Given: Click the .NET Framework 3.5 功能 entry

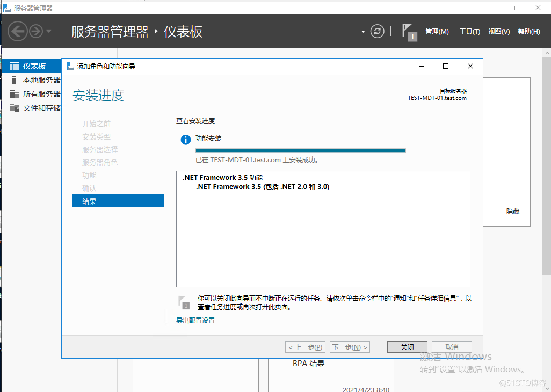Looking at the screenshot, I should click(222, 177).
